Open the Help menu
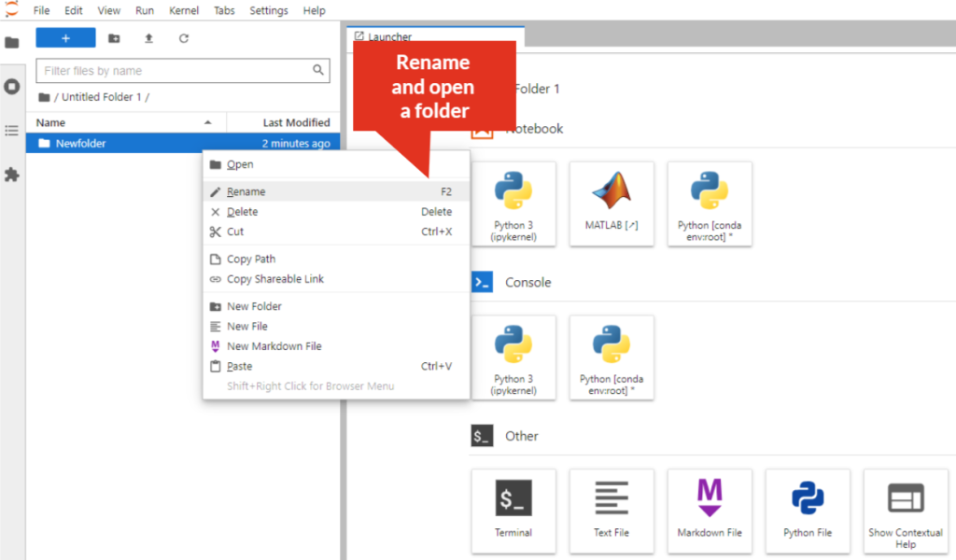The width and height of the screenshot is (956, 560). pos(314,10)
